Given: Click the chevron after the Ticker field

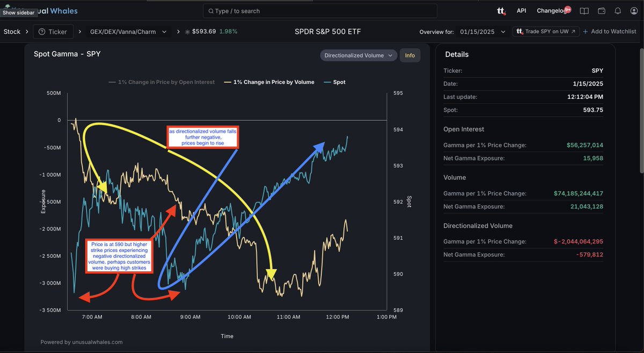Looking at the screenshot, I should 79,32.
